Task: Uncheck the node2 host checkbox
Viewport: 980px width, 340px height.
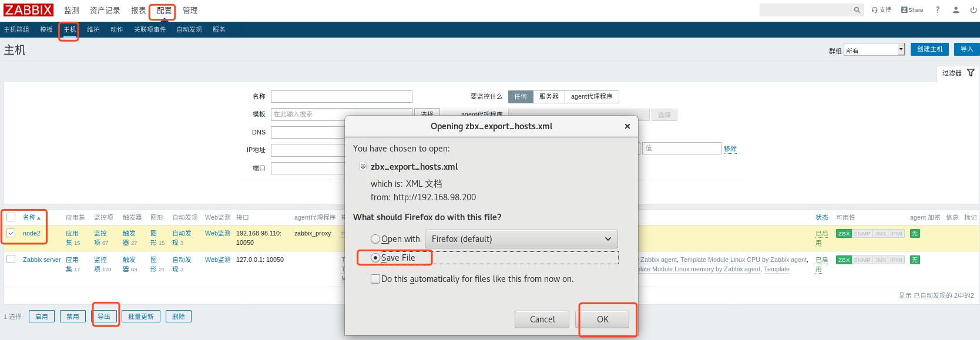Action: tap(11, 233)
